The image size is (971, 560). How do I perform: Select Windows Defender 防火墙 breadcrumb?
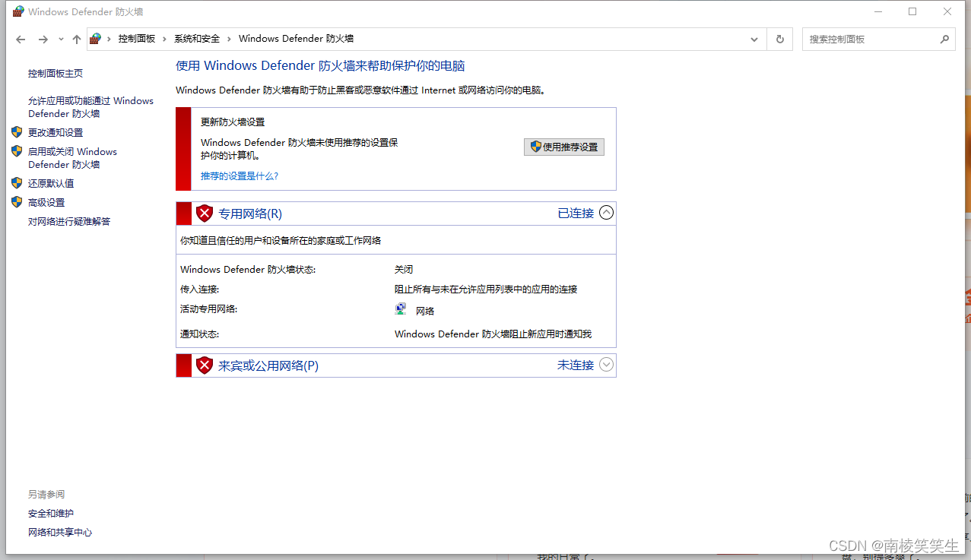click(296, 39)
